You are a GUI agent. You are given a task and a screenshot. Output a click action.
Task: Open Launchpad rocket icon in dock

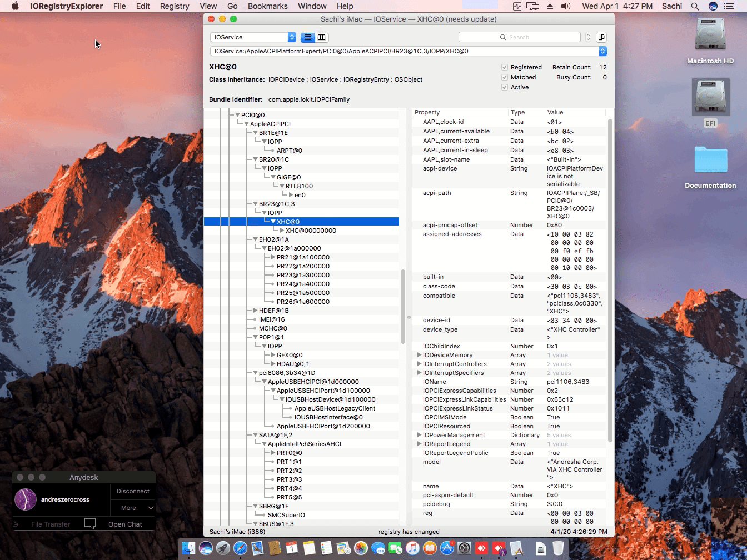[x=223, y=549]
